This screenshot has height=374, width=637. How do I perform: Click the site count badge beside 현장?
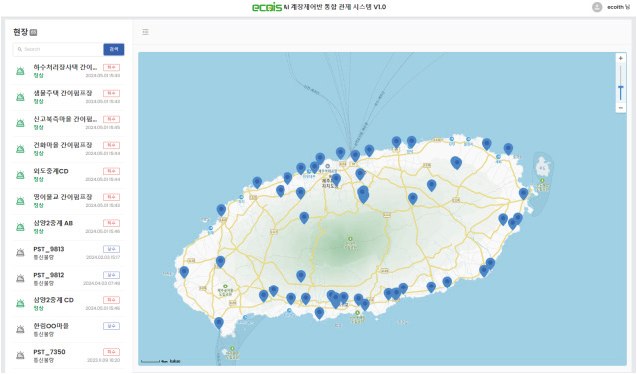(33, 32)
